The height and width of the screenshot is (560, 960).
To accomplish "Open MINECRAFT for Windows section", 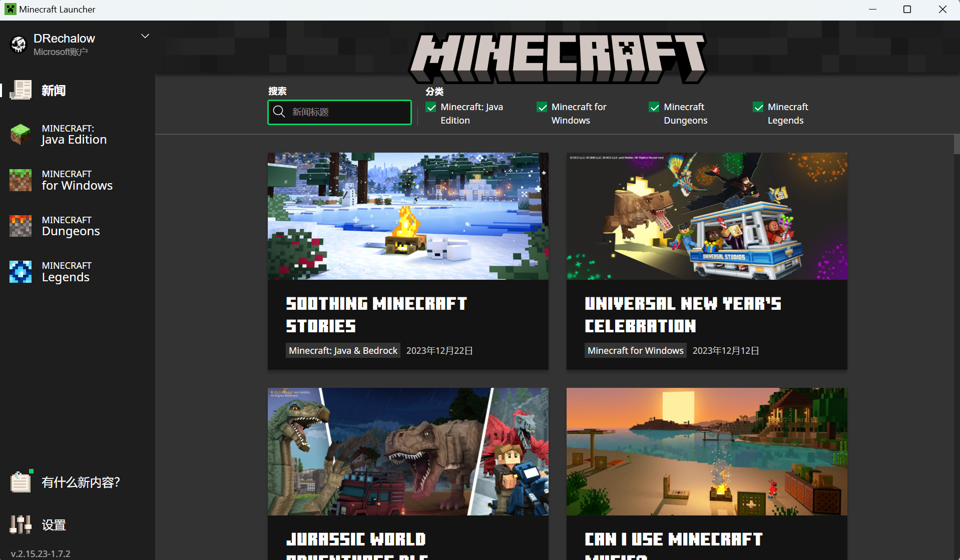I will pyautogui.click(x=78, y=180).
